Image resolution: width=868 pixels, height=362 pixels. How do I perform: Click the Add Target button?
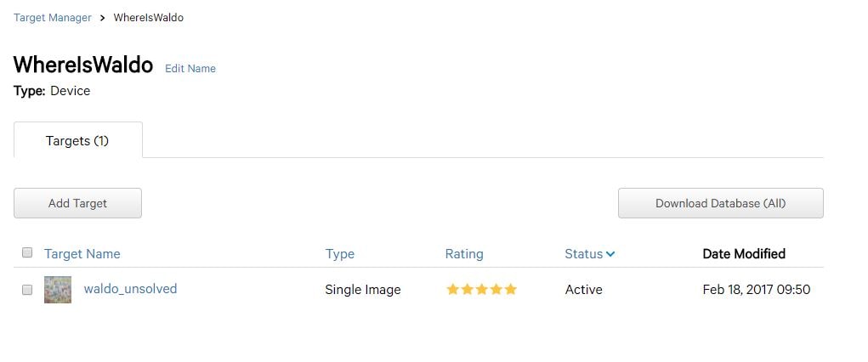tap(77, 203)
